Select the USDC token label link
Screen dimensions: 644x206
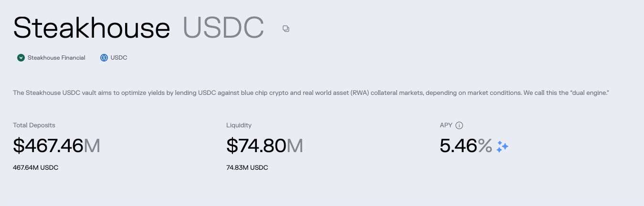(x=119, y=58)
